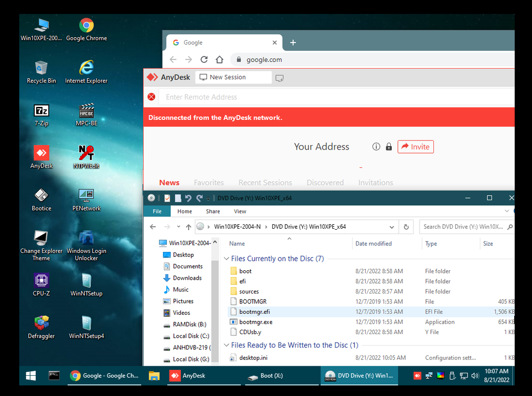Open Win10XPE-200 desktop computer icon

tap(42, 30)
